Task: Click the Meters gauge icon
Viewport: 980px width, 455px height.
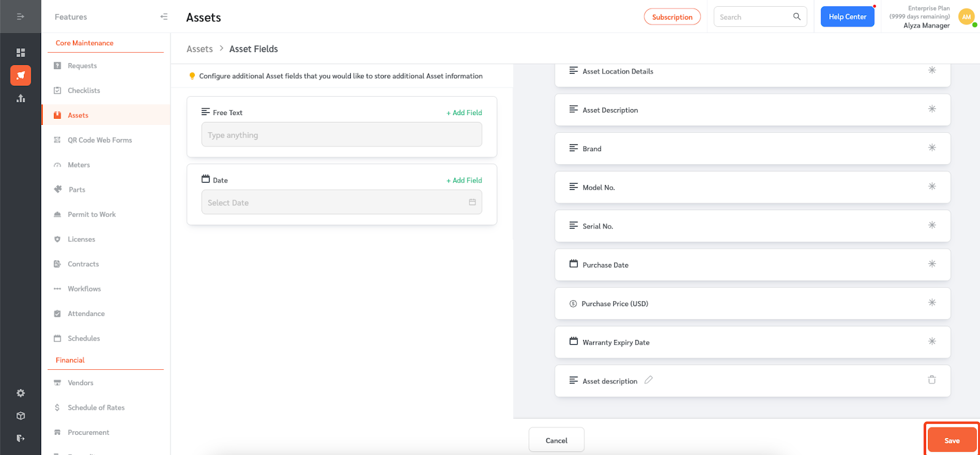Action: point(57,165)
